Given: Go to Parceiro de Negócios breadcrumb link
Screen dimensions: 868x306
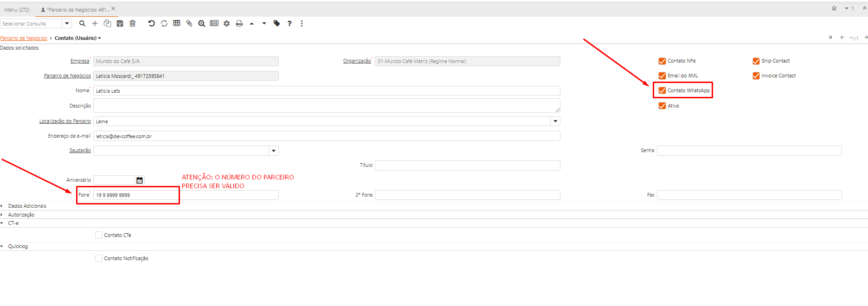Looking at the screenshot, I should (24, 38).
